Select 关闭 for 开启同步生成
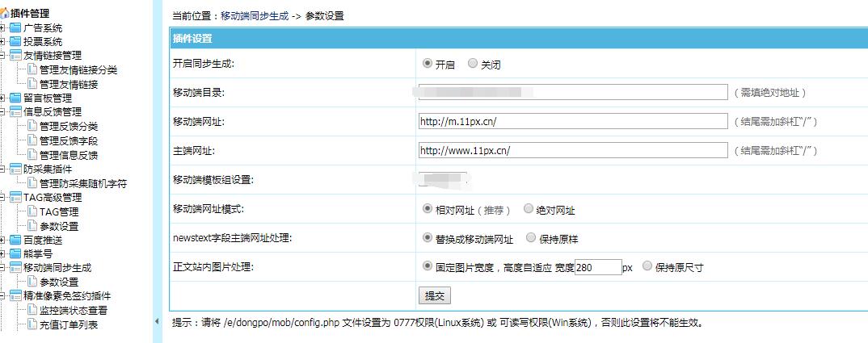The image size is (868, 343). (472, 64)
